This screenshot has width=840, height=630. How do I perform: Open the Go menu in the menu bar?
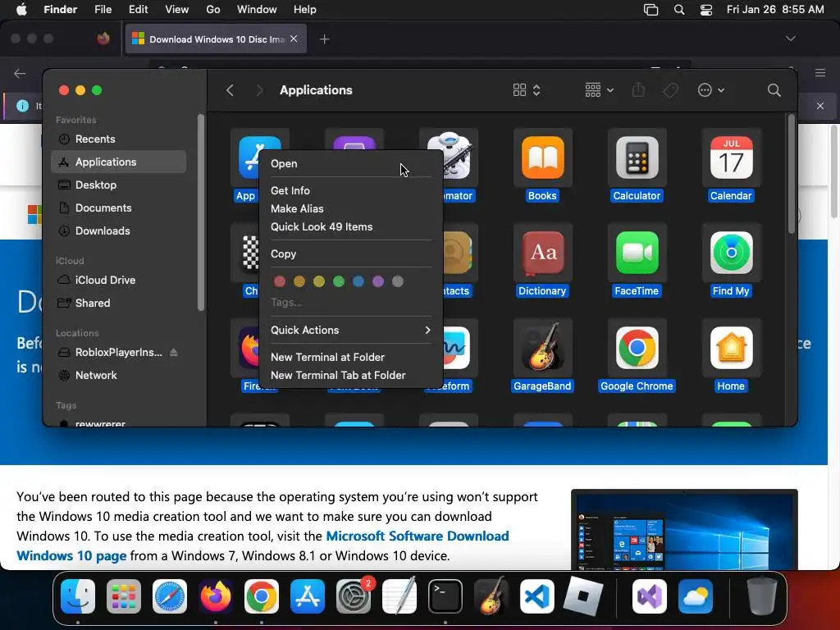213,10
